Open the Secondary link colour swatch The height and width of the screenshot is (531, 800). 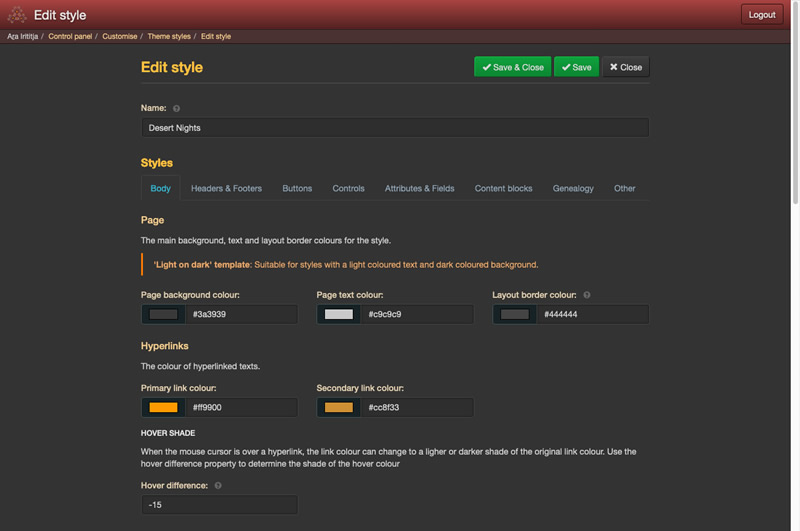click(x=339, y=407)
